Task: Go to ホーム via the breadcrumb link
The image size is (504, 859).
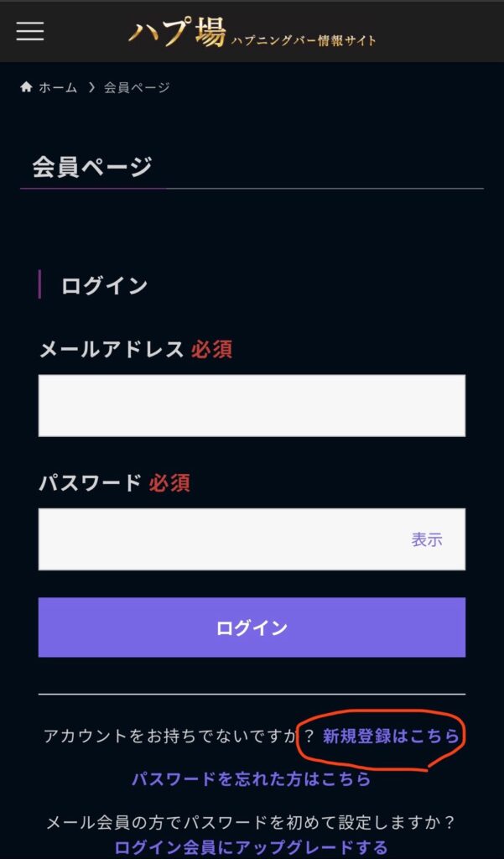Action: tap(58, 87)
